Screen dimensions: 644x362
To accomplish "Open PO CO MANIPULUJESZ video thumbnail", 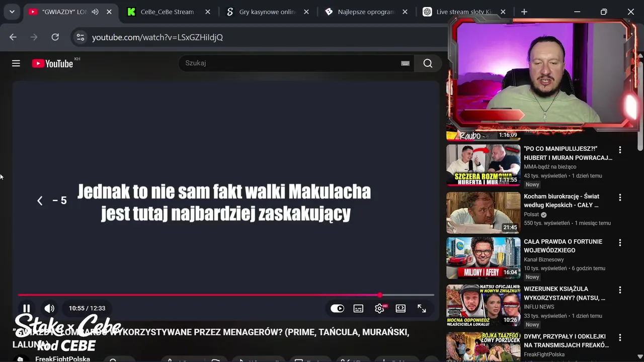I will (x=484, y=165).
